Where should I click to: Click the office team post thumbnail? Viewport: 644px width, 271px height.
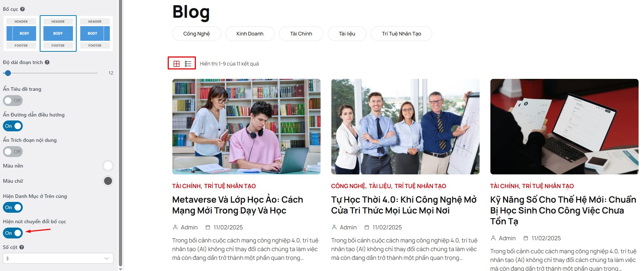(x=405, y=127)
